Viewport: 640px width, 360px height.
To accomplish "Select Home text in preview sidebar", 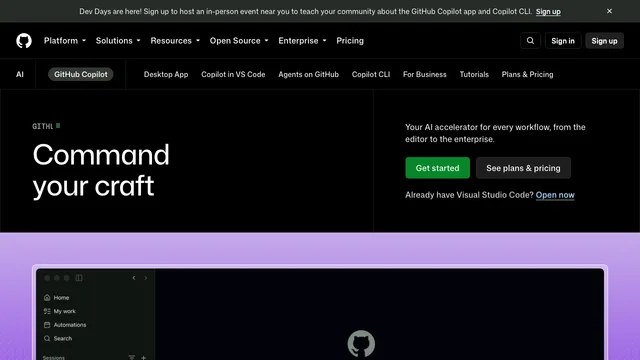I will tap(61, 298).
